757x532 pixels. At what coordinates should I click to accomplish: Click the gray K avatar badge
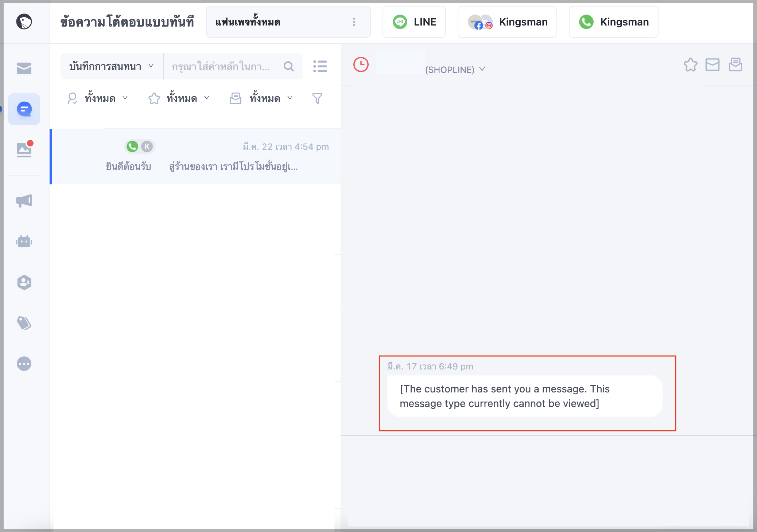pos(147,146)
